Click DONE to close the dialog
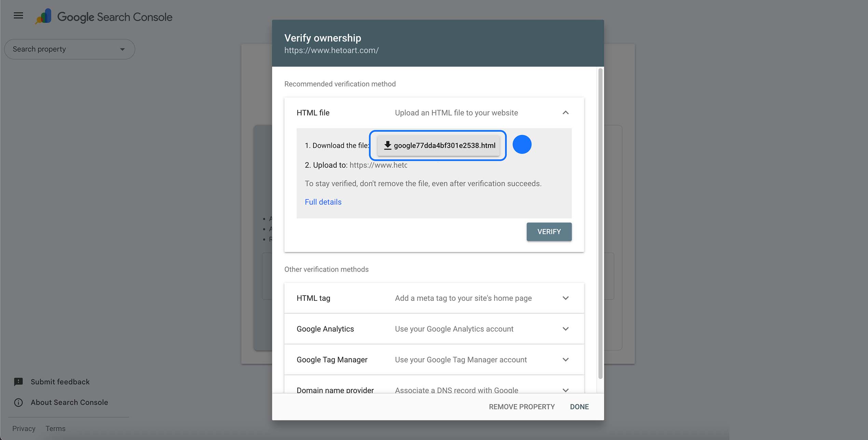Screen dimensions: 868x440 click(x=579, y=406)
